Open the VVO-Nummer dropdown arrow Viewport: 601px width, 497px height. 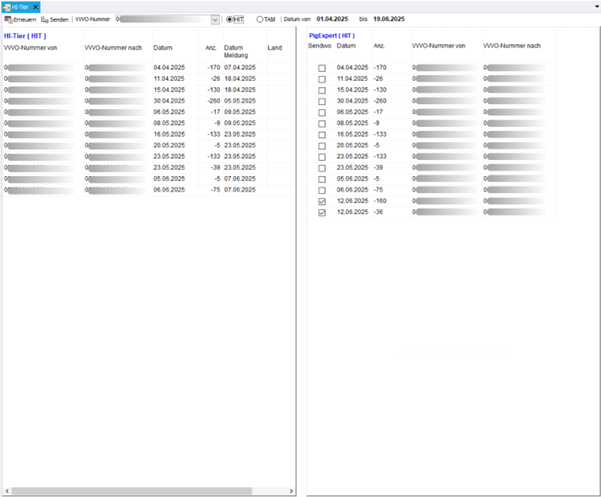[215, 19]
